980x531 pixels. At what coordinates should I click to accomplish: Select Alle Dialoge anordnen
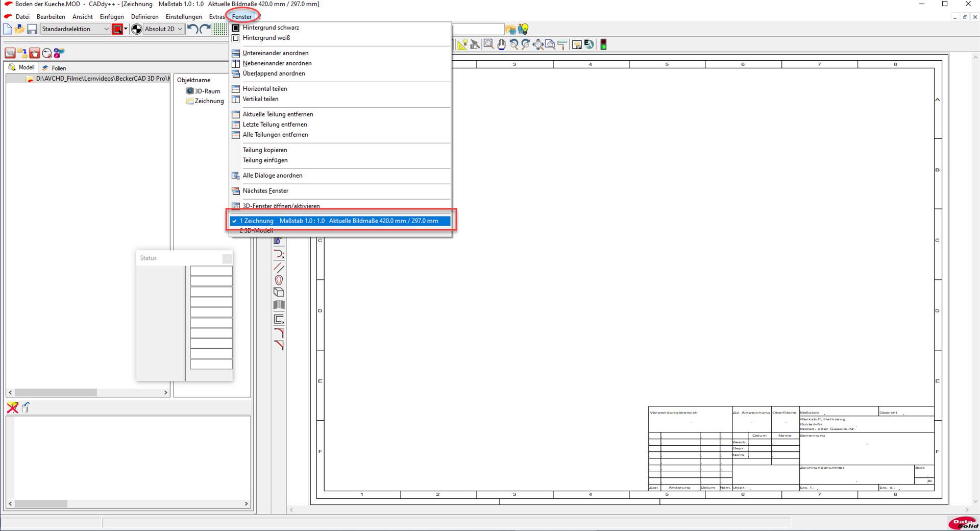point(340,176)
